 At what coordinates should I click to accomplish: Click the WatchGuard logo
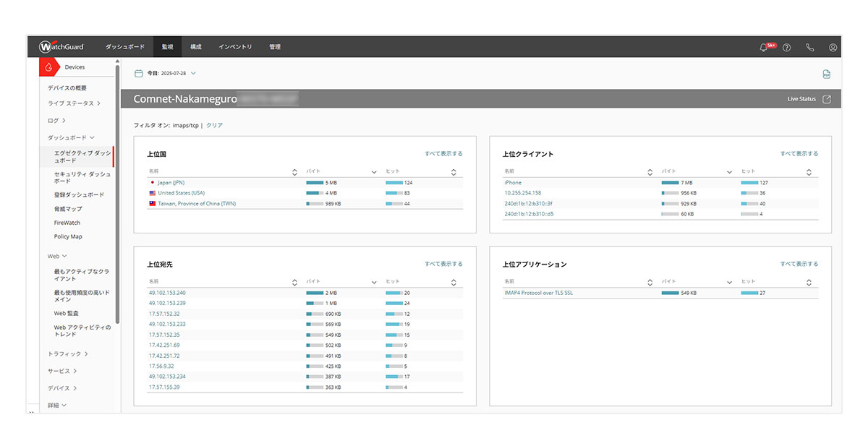tap(62, 47)
